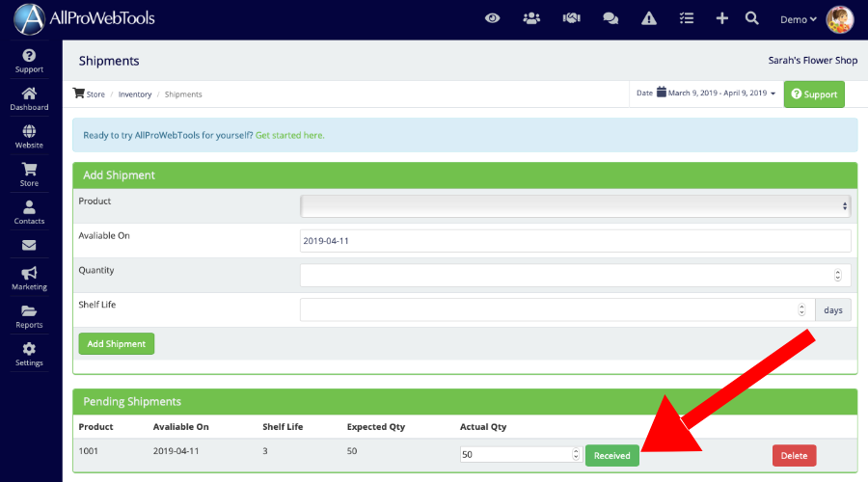The image size is (868, 482).
Task: Open the Product select dropdown
Action: pos(575,206)
